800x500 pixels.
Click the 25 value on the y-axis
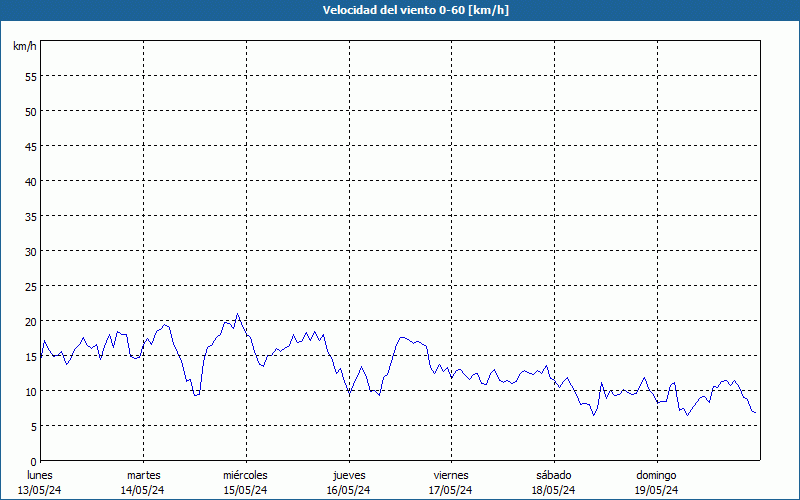31,287
